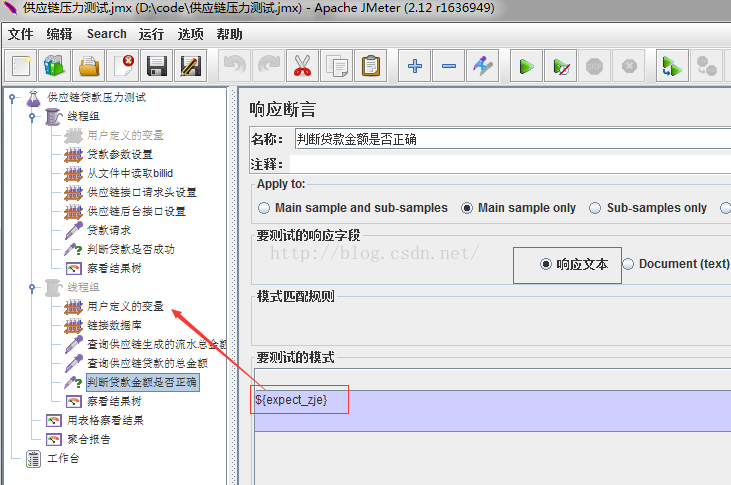Start test without pauses icon
The width and height of the screenshot is (731, 485).
click(560, 66)
